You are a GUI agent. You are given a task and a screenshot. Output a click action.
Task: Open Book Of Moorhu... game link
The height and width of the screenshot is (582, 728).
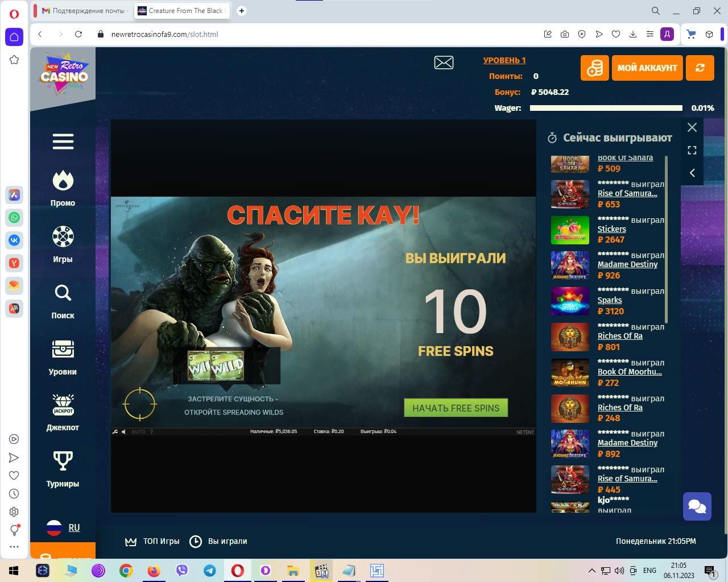[630, 372]
